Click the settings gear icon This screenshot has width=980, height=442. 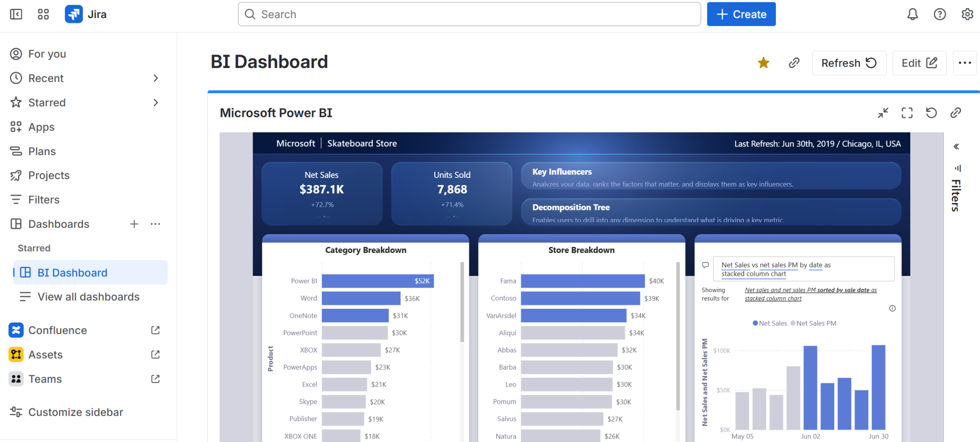click(x=967, y=14)
